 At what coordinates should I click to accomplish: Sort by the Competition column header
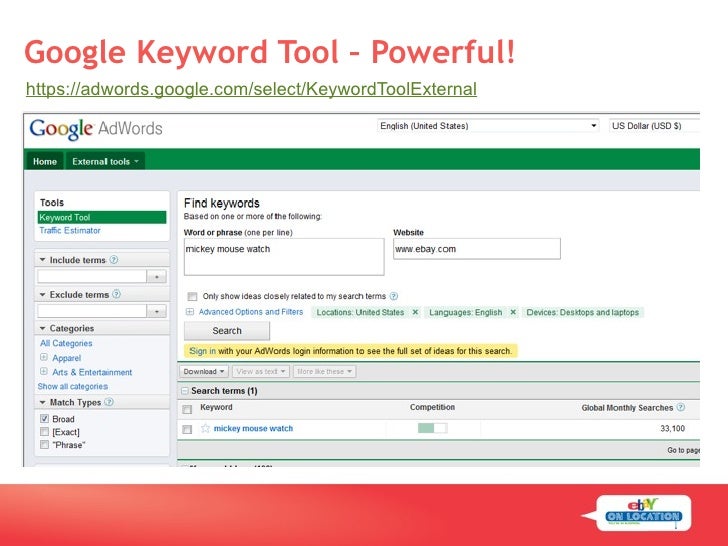tap(432, 407)
